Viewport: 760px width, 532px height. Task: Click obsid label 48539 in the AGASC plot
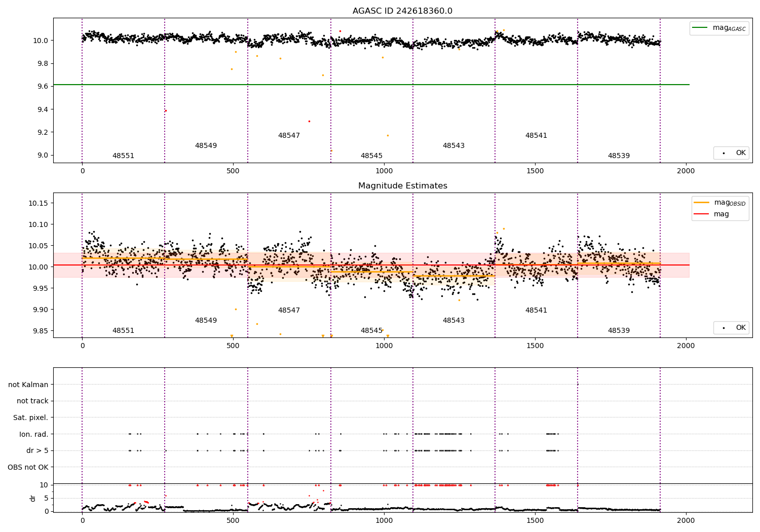pyautogui.click(x=619, y=156)
